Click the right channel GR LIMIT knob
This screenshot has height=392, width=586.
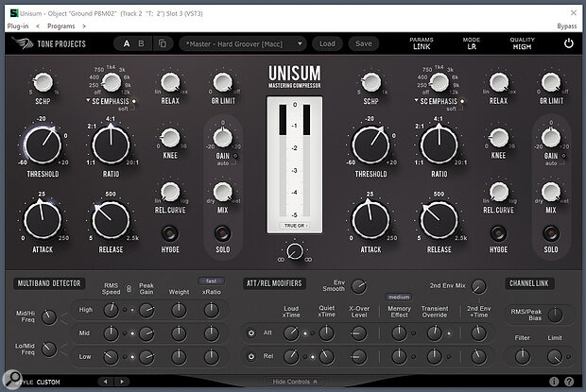551,82
